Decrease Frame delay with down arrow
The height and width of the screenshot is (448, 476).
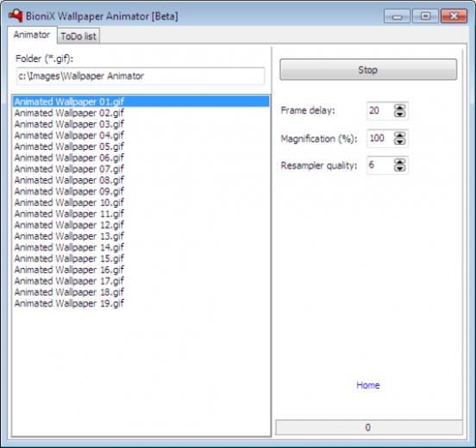point(399,114)
